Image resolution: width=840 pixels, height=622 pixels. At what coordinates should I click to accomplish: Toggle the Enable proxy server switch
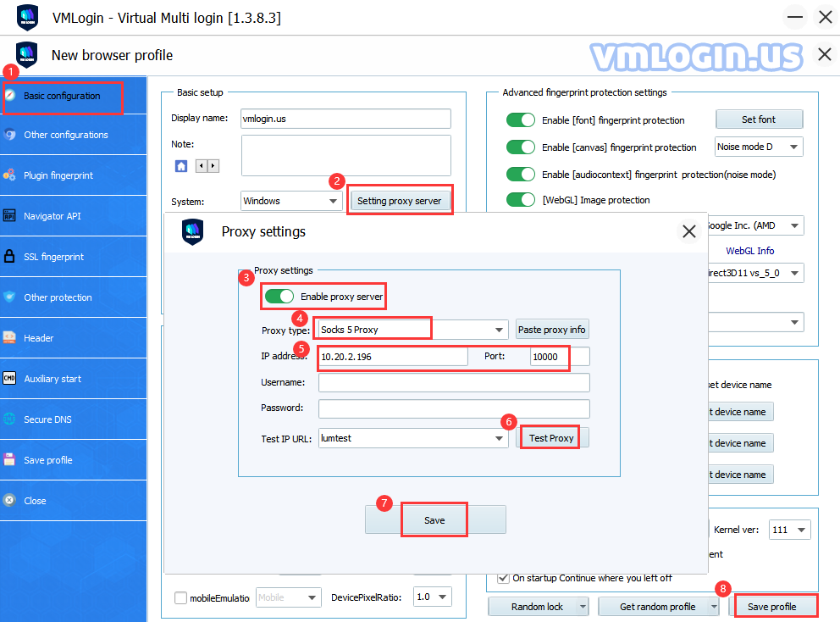[x=279, y=297]
